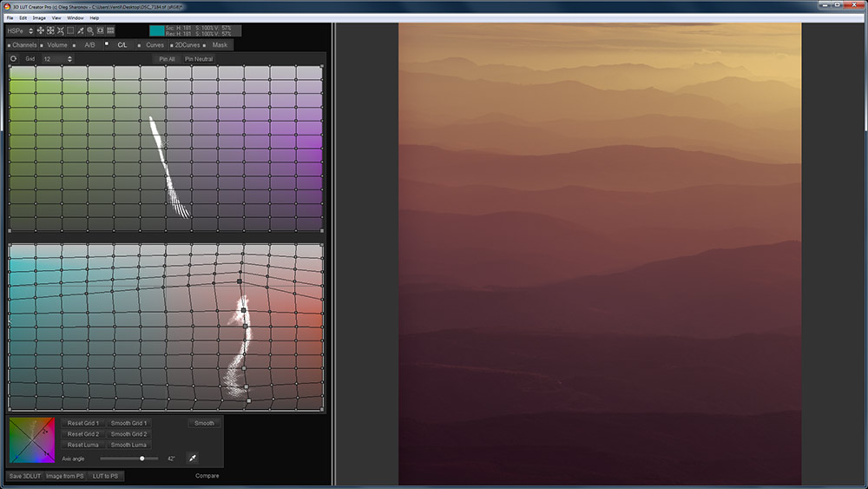868x489 pixels.
Task: Toggle the Curves tab indicator square
Action: (x=140, y=44)
